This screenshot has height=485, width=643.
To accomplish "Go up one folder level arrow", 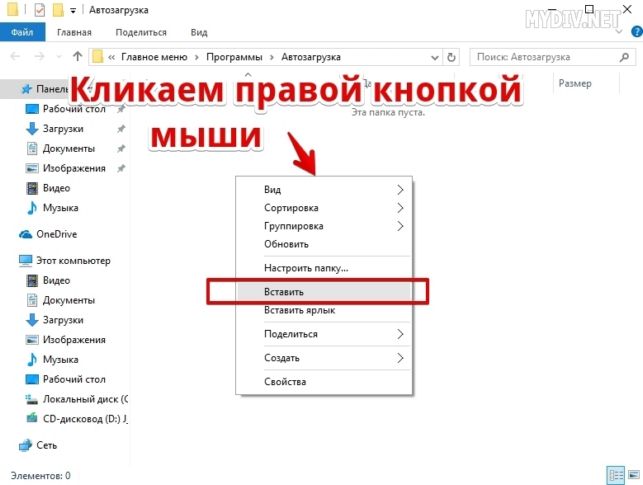I will (78, 57).
